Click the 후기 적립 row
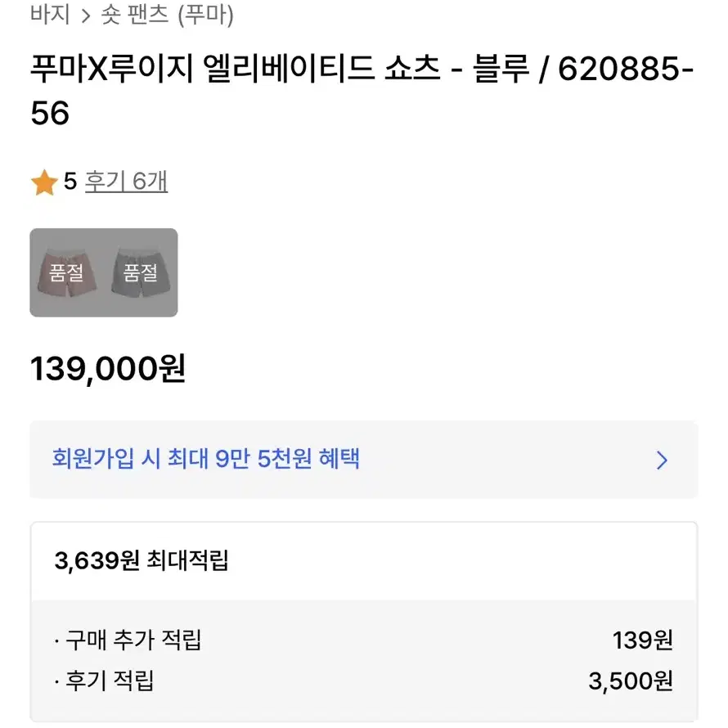This screenshot has width=728, height=728. coord(363,681)
